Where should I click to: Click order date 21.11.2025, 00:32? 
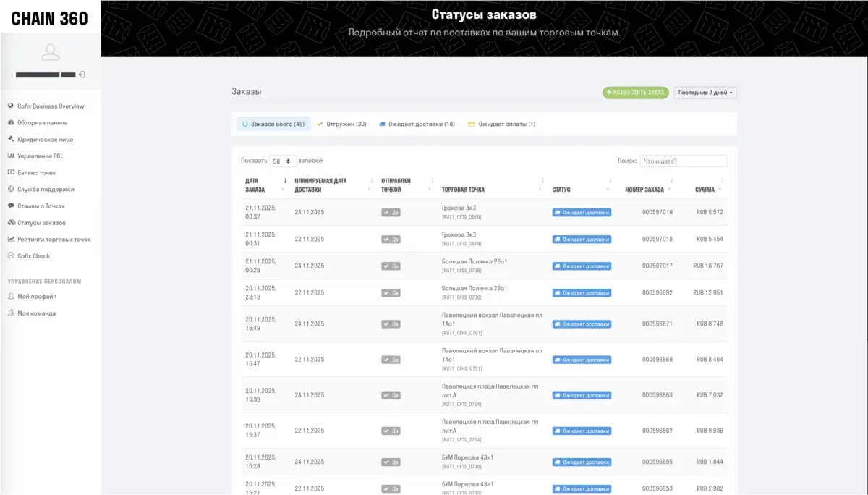(261, 213)
